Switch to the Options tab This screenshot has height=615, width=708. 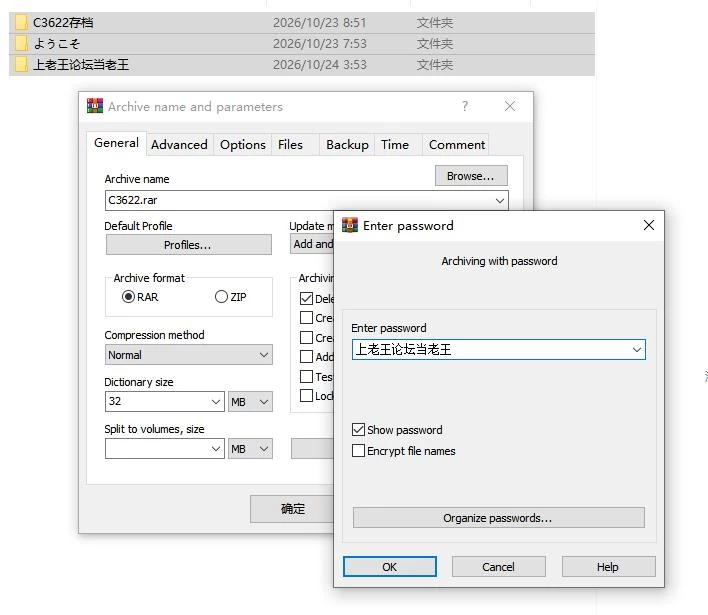tap(242, 144)
